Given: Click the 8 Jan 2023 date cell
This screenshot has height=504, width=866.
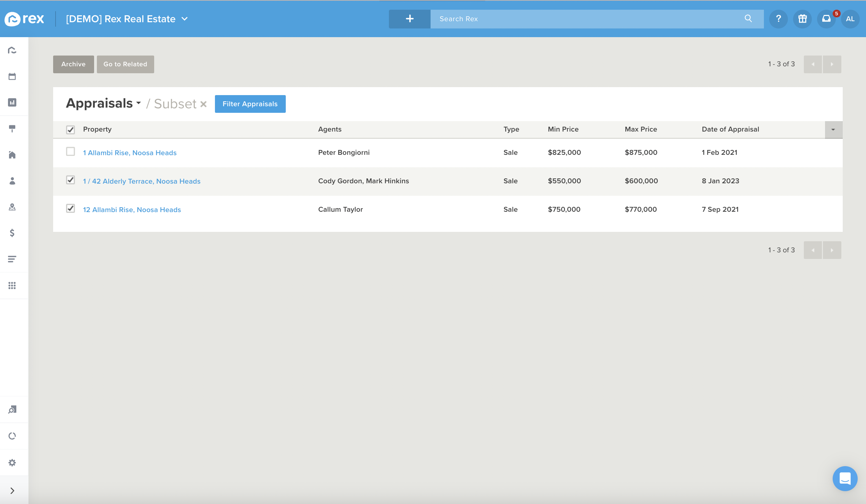Looking at the screenshot, I should (x=721, y=181).
